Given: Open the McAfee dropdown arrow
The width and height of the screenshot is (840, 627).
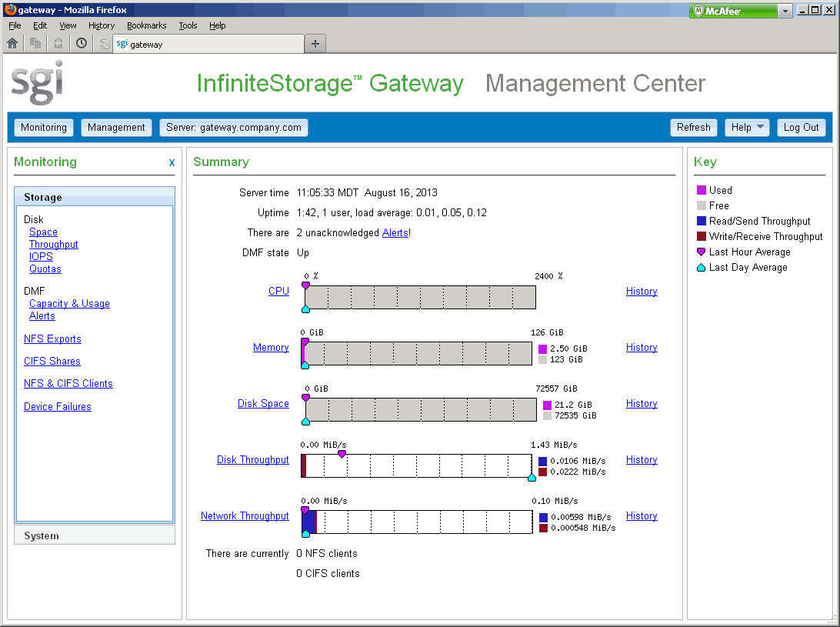Looking at the screenshot, I should coord(785,11).
